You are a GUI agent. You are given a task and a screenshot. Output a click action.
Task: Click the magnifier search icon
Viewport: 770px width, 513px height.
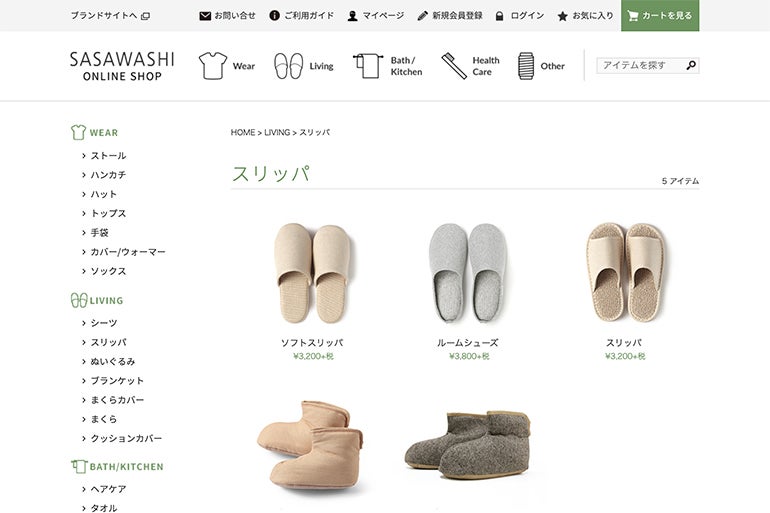(691, 65)
